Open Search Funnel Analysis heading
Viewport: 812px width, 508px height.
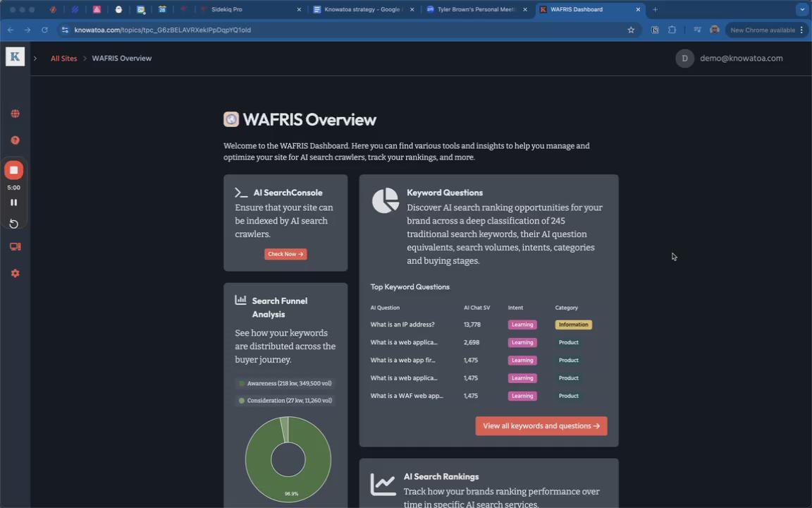(x=280, y=308)
